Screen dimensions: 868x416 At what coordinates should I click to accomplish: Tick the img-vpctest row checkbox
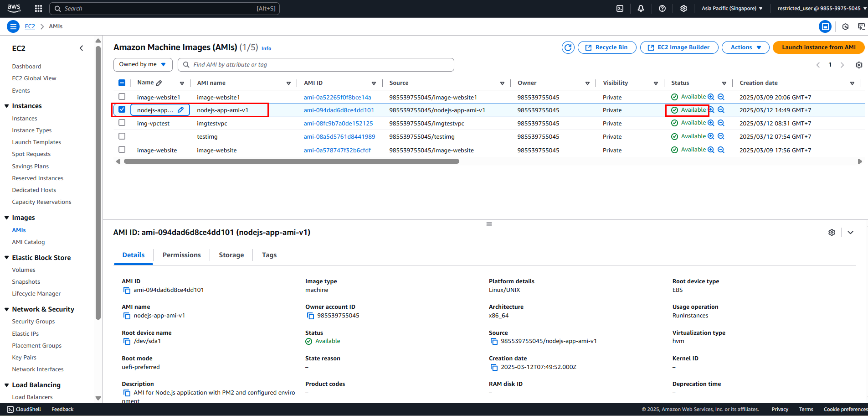click(x=122, y=123)
